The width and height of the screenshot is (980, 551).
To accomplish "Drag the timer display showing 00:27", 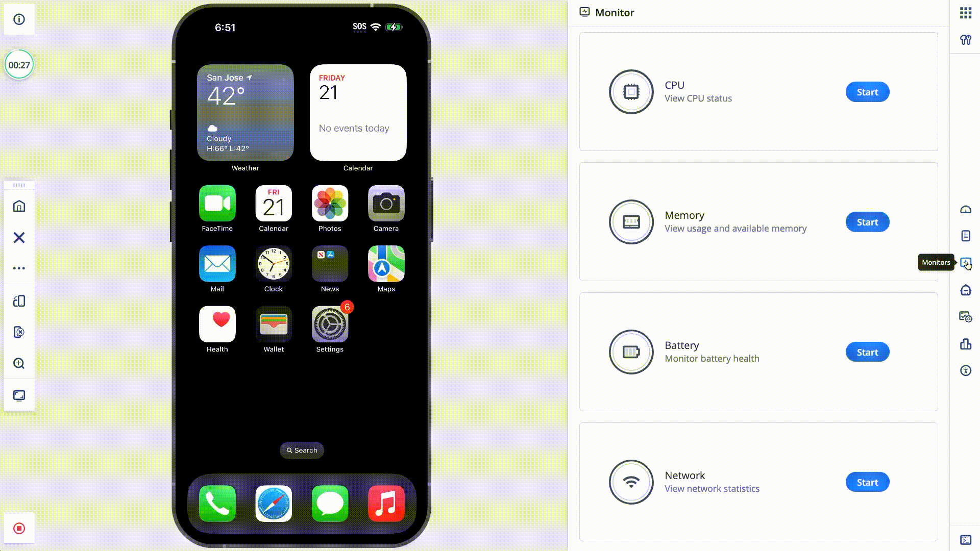I will point(19,65).
